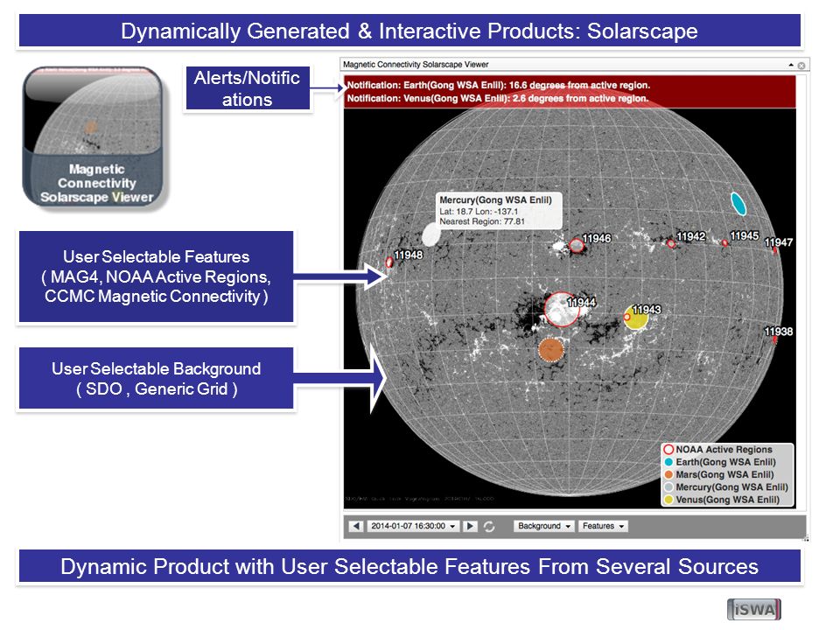Collapse the Solarscape Viewer window with the up arrow

tap(791, 65)
